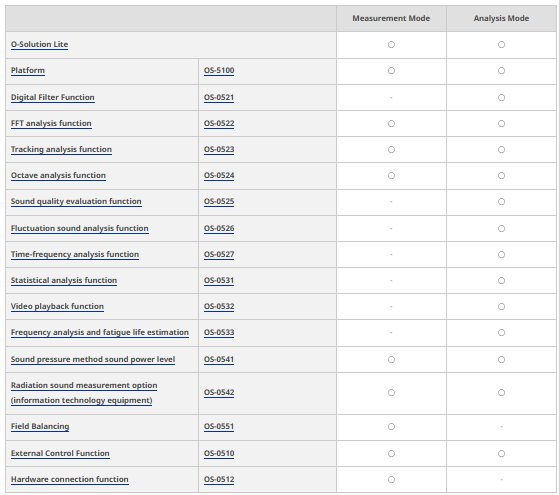Viewport: 559px width, 495px height.
Task: Click Analysis Mode circle for External Control Function
Action: (502, 454)
